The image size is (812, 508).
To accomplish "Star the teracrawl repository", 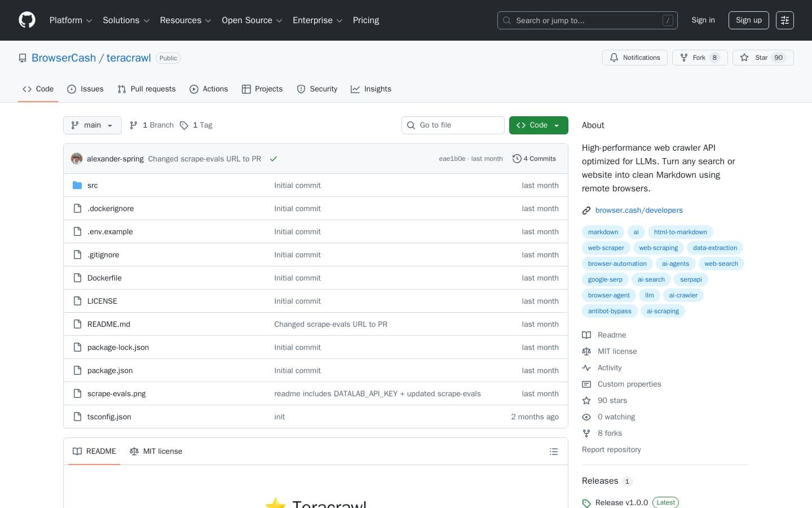I will coord(762,58).
